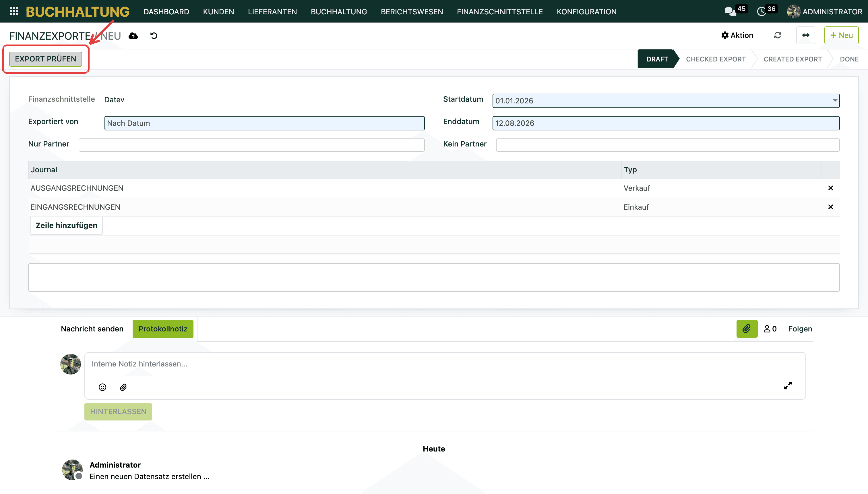Click the Hinterlassen button
Image resolution: width=868 pixels, height=494 pixels.
pos(118,412)
